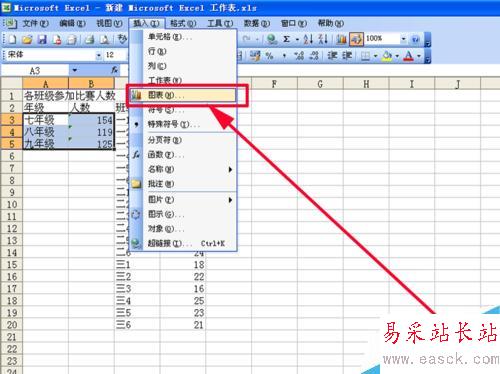
Task: Click the AutoSum sigma icon
Action: click(286, 39)
